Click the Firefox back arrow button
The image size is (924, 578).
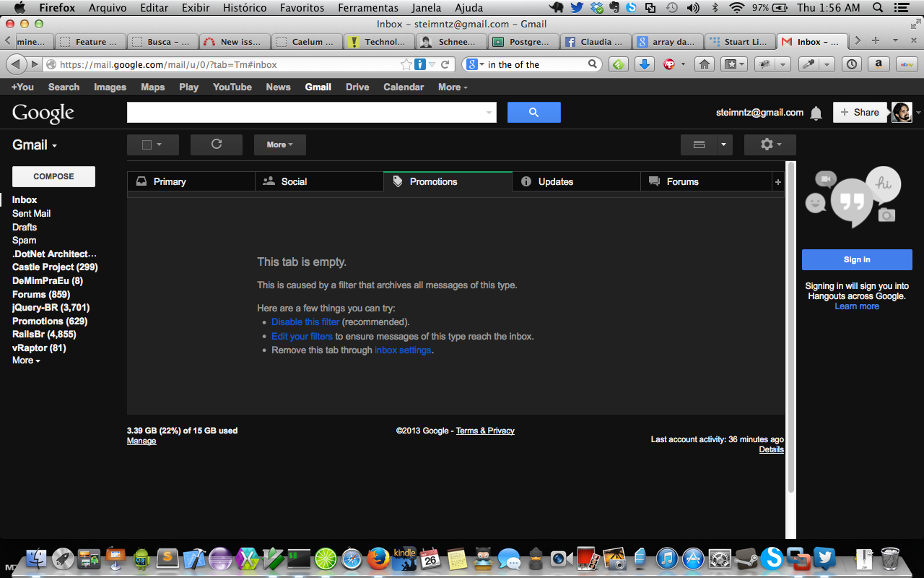tap(16, 64)
